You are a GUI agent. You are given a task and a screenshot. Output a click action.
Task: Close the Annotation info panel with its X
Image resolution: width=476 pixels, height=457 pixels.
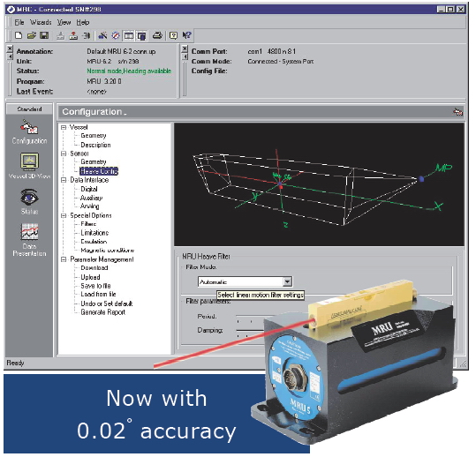[10, 49]
